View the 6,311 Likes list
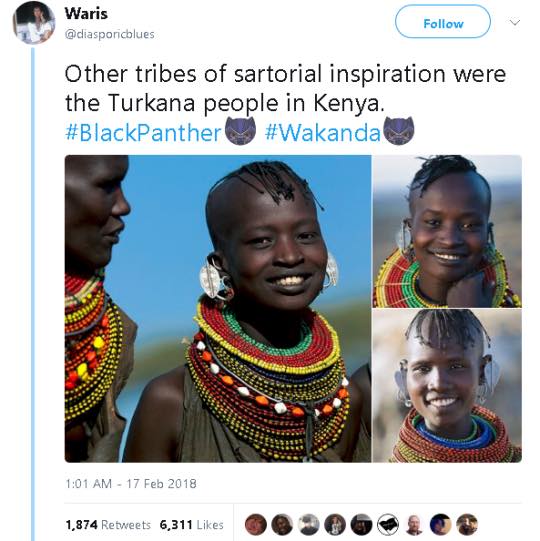Screen dimensions: 540x541 [192, 525]
